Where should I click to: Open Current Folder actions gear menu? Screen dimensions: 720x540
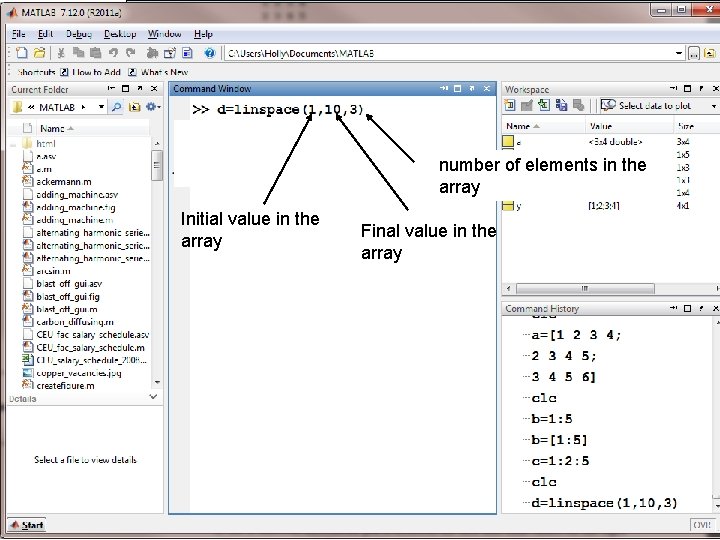point(153,107)
